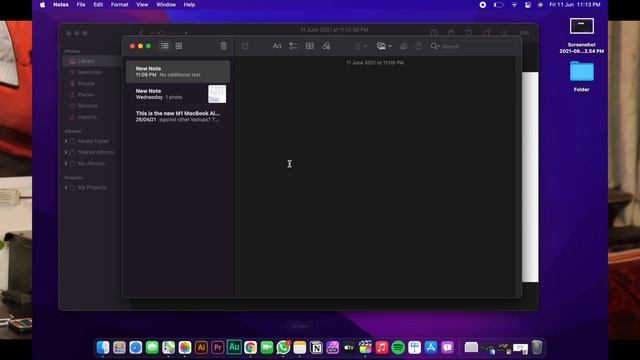Insert a table in the note
Image resolution: width=640 pixels, height=360 pixels.
click(309, 46)
